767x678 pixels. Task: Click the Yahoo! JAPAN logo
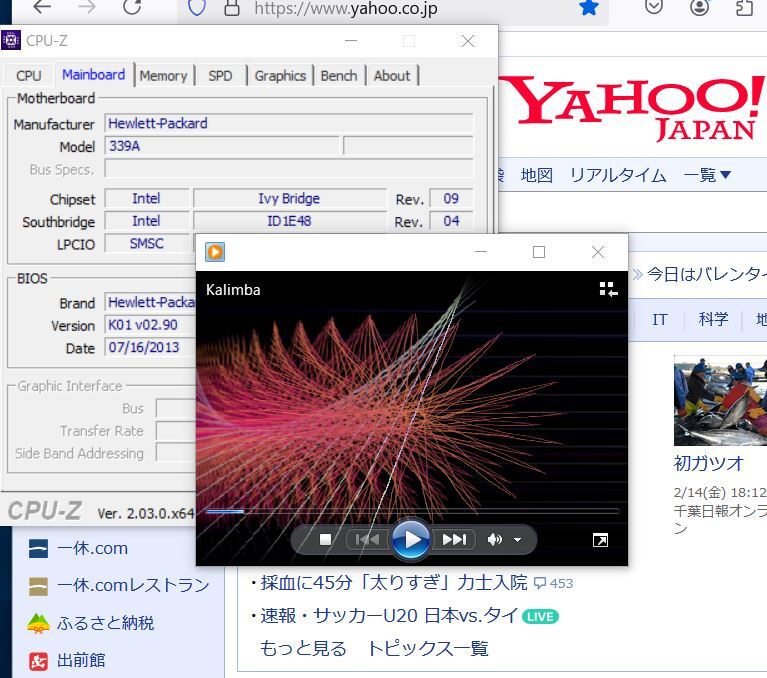coord(632,107)
